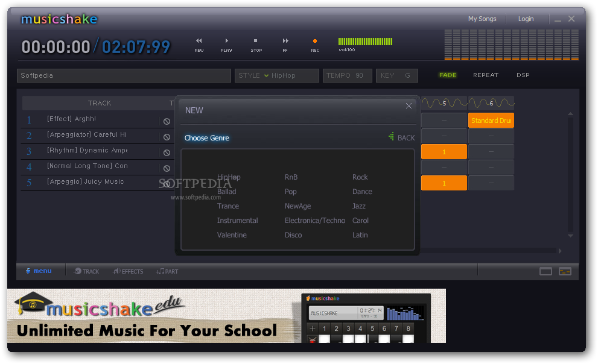Click the KEY G field
This screenshot has height=364, width=598.
click(397, 75)
